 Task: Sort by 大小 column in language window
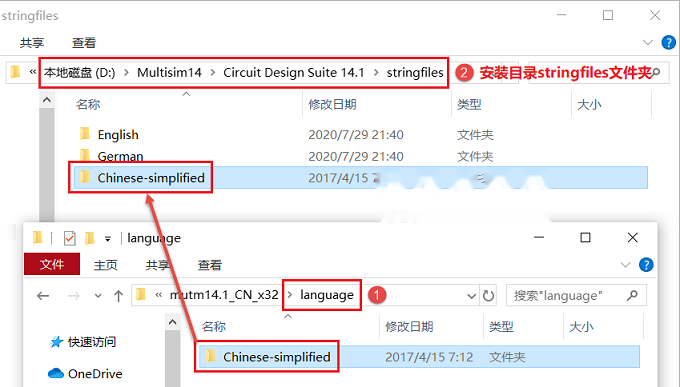coord(581,327)
